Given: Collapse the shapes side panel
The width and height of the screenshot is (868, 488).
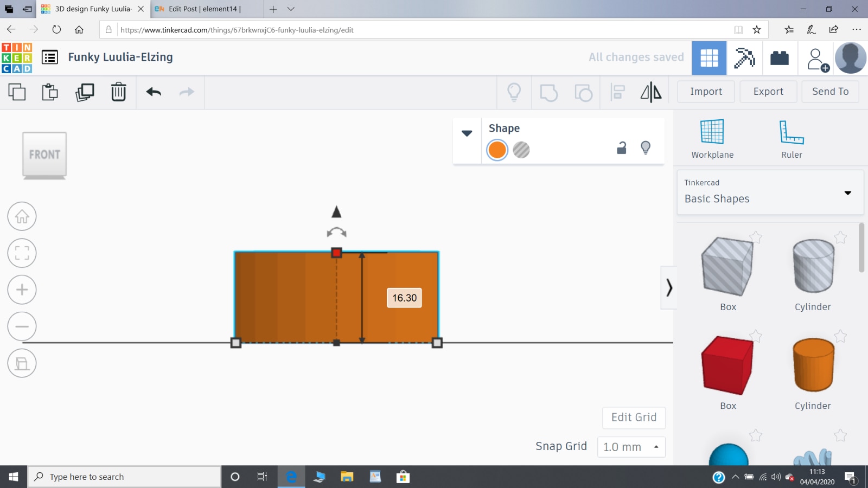Looking at the screenshot, I should (669, 287).
